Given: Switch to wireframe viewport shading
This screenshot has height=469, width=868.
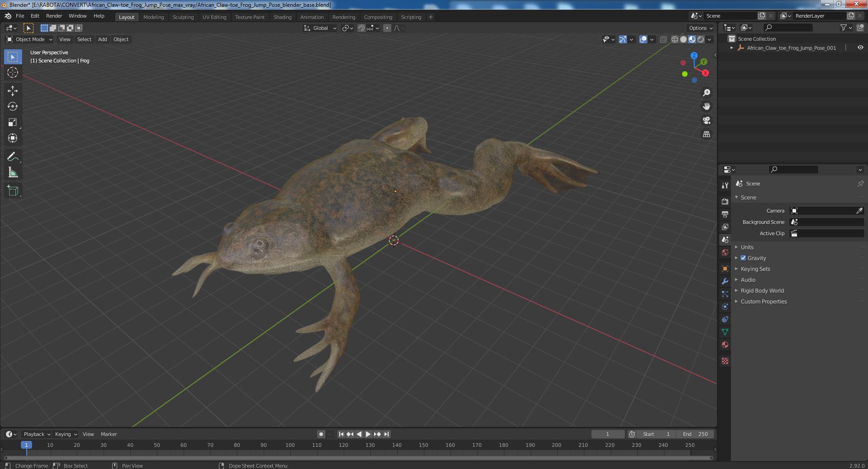Looking at the screenshot, I should click(675, 39).
